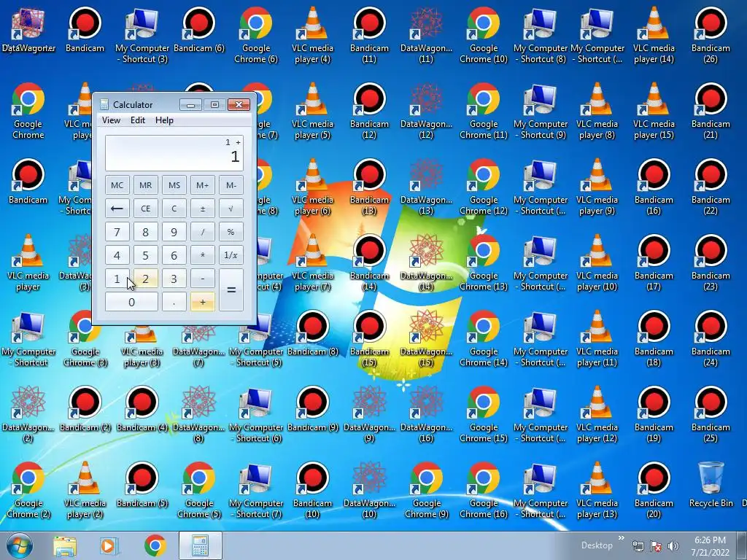Click the digit 3 calculator button
Image resolution: width=747 pixels, height=560 pixels.
[174, 279]
